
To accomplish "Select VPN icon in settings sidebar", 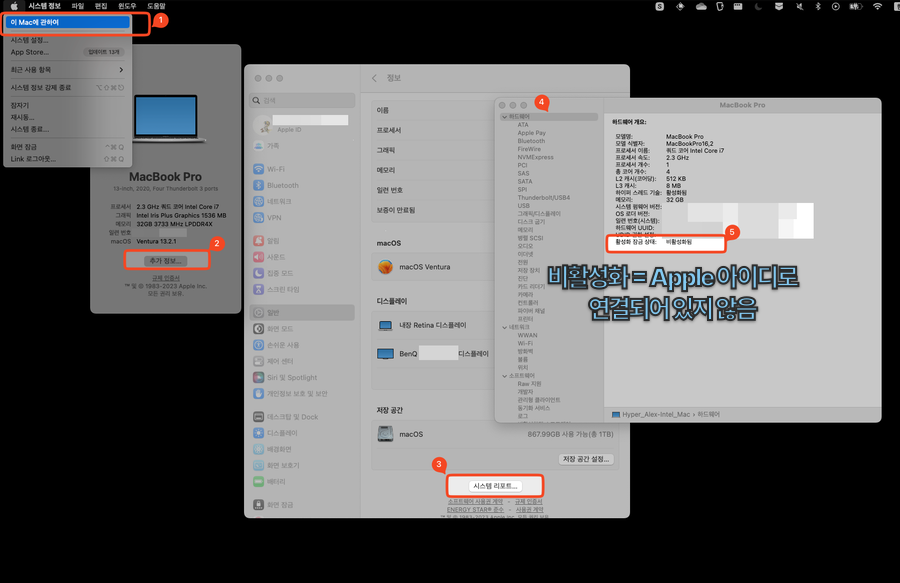I will (x=259, y=217).
